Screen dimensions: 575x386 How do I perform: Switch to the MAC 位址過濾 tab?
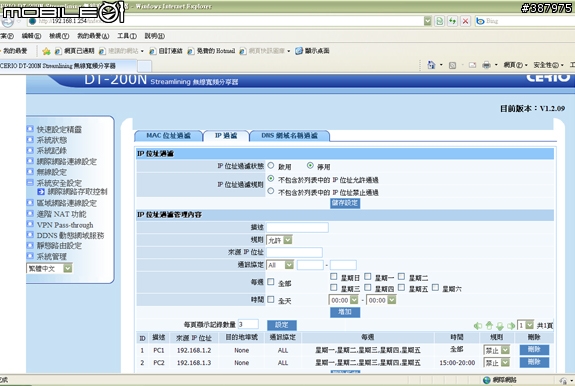pos(168,136)
